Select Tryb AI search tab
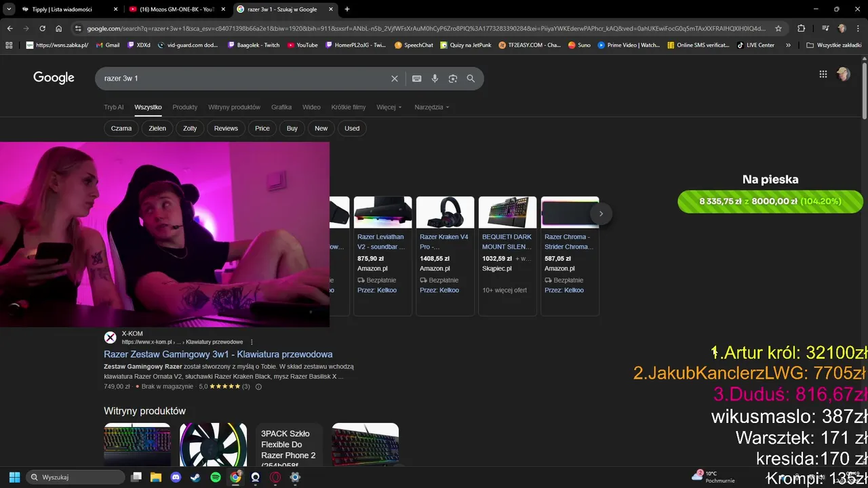The width and height of the screenshot is (868, 488). (114, 107)
